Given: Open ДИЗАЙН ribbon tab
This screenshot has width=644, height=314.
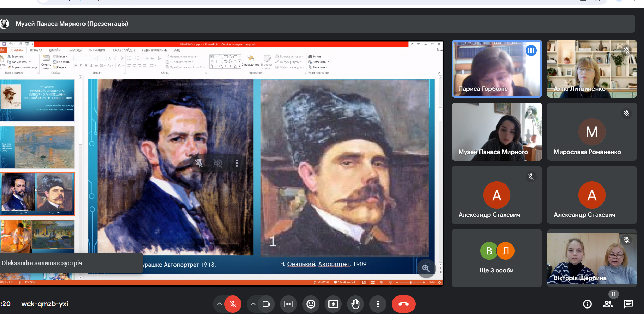Looking at the screenshot, I should [55, 50].
